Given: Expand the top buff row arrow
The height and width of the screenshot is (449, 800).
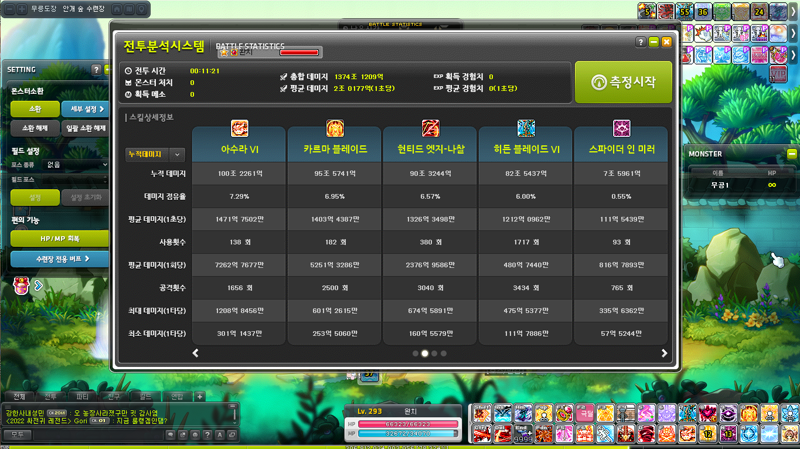Looking at the screenshot, I should pyautogui.click(x=793, y=11).
